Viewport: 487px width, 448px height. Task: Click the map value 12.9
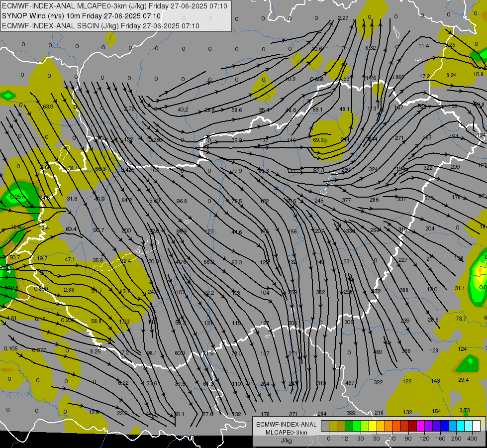point(94,412)
